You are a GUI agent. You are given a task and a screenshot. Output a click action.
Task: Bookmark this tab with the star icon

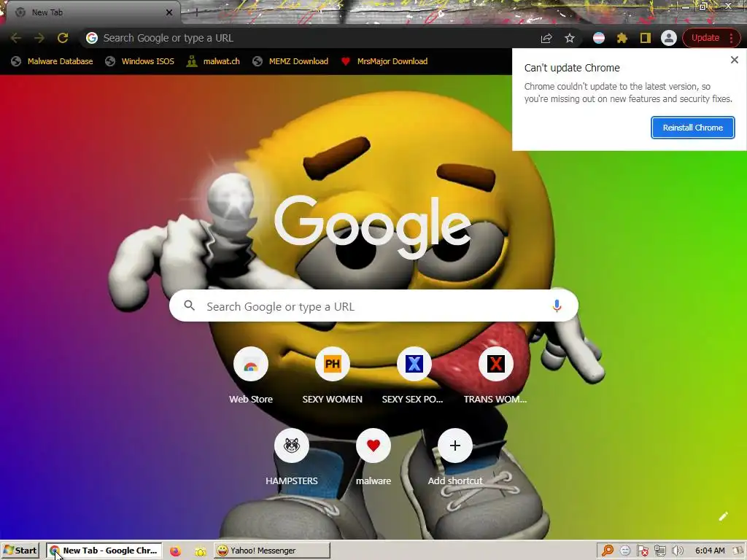[569, 38]
